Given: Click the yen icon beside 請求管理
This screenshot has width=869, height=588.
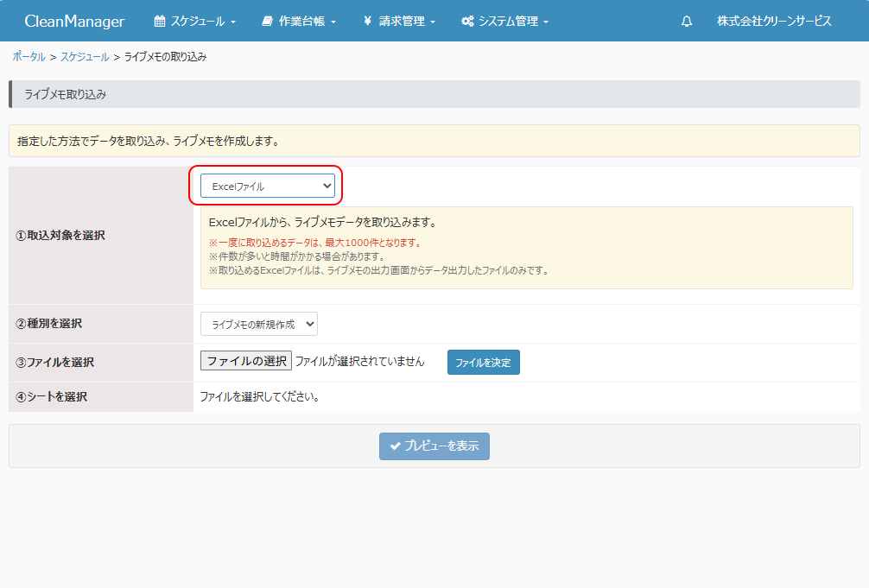Looking at the screenshot, I should pos(368,21).
